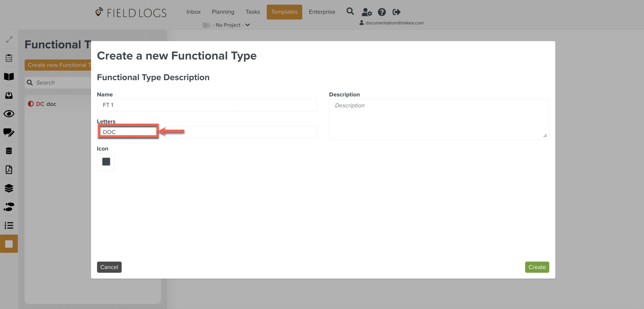Open the numbered list sidebar icon
The height and width of the screenshot is (309, 644).
pyautogui.click(x=9, y=225)
